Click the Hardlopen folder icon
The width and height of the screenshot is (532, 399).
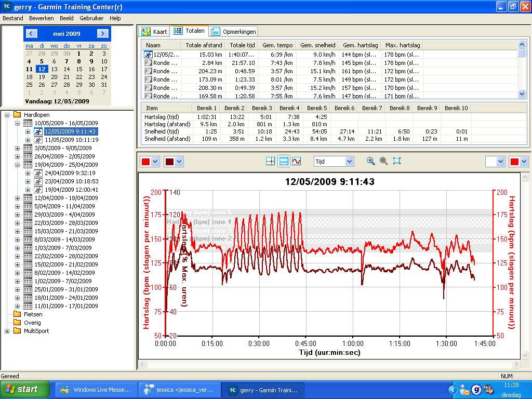(17, 115)
